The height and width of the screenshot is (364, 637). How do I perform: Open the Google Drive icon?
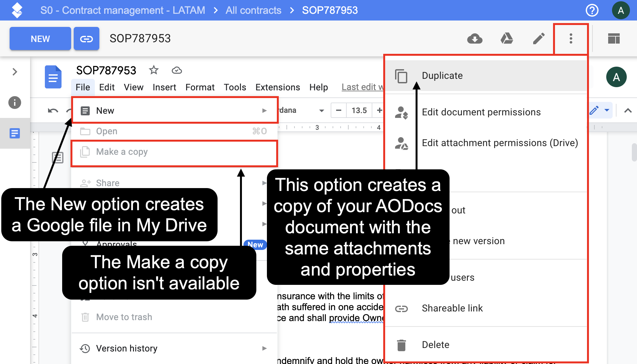coord(507,39)
